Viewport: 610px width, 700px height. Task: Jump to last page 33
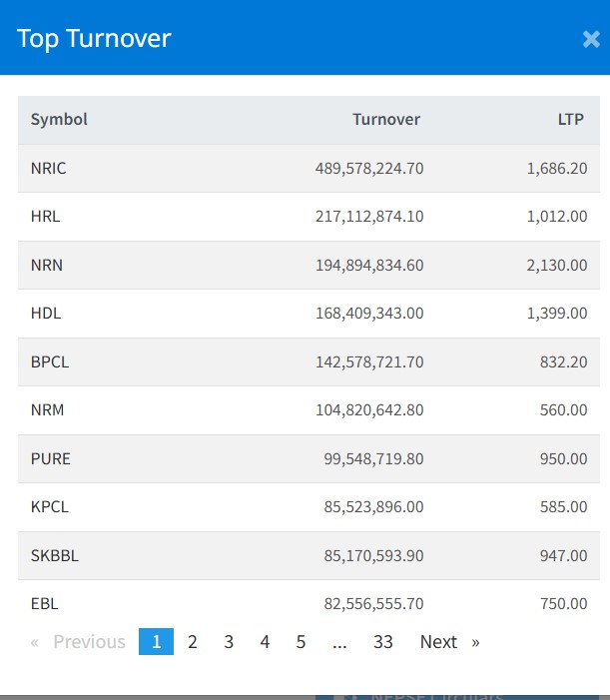point(383,642)
